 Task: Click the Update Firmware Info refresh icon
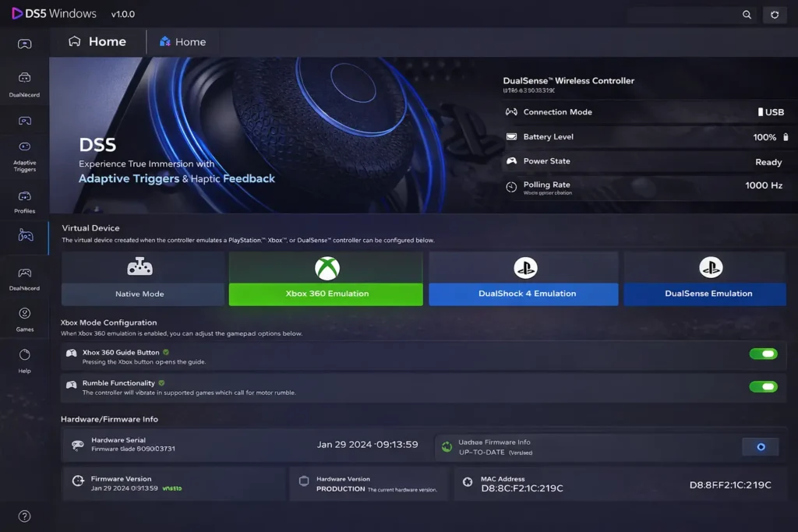(447, 447)
